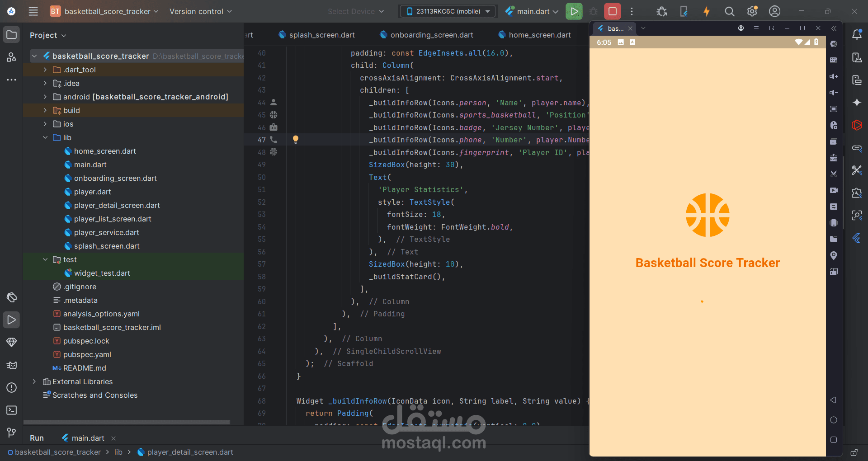Toggle the Run tool window button

(12, 320)
